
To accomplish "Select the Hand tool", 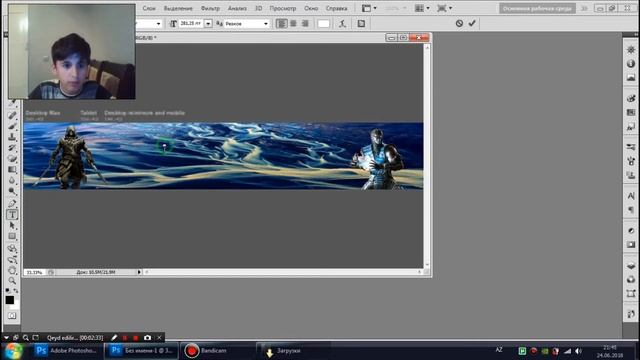I will 12,270.
